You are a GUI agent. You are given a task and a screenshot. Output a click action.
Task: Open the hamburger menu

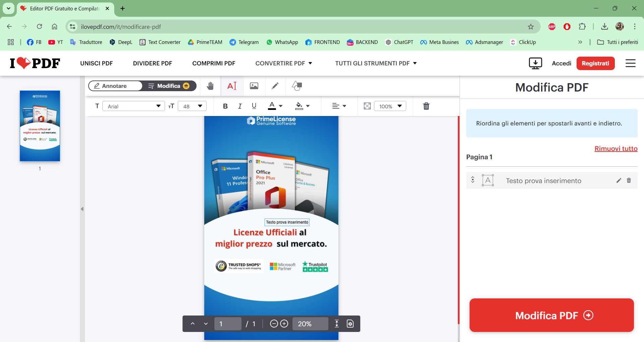point(631,63)
